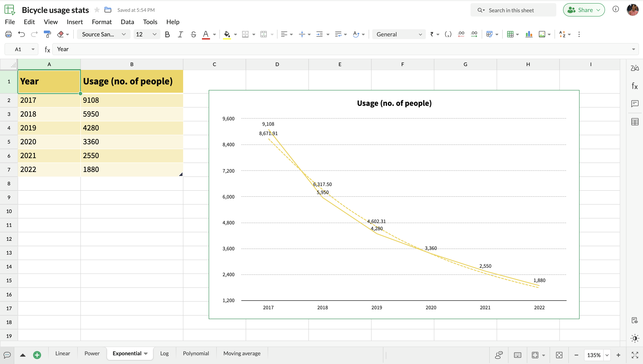Open the Data menu
Image resolution: width=643 pixels, height=364 pixels.
pyautogui.click(x=127, y=22)
